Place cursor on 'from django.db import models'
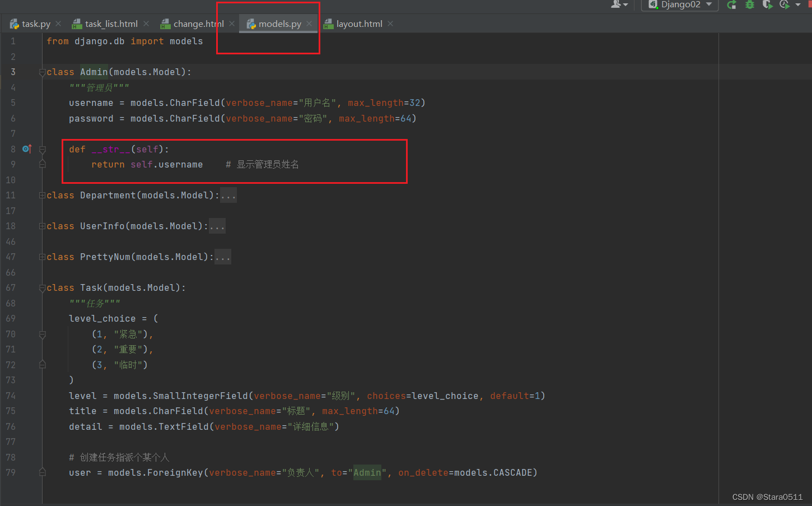Viewport: 812px width, 506px height. coord(125,41)
